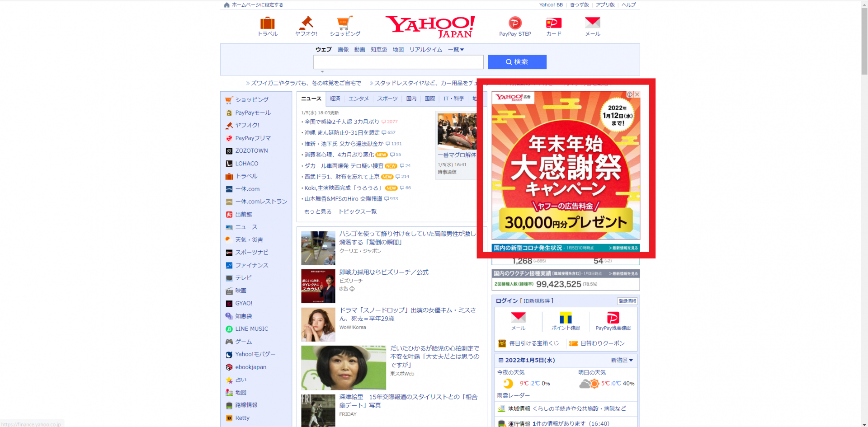The image size is (868, 427).
Task: Click inside the web search text field
Action: pyautogui.click(x=398, y=62)
